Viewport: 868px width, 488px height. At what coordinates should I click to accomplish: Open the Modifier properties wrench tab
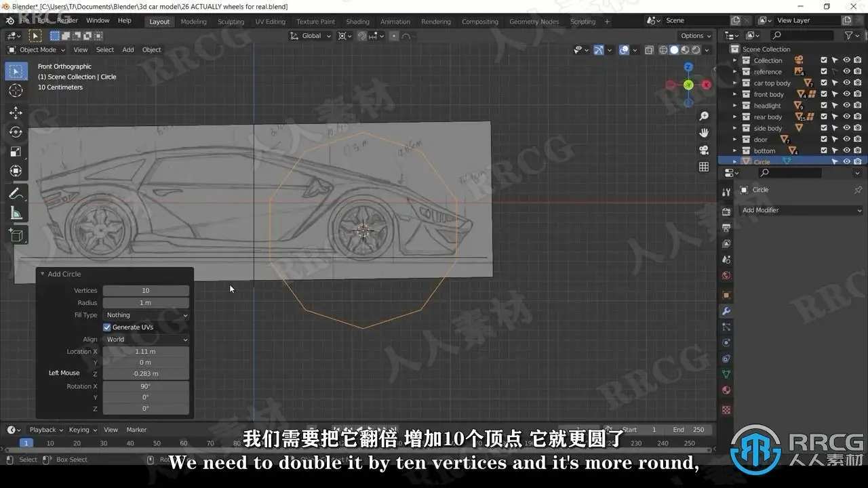pyautogui.click(x=726, y=311)
